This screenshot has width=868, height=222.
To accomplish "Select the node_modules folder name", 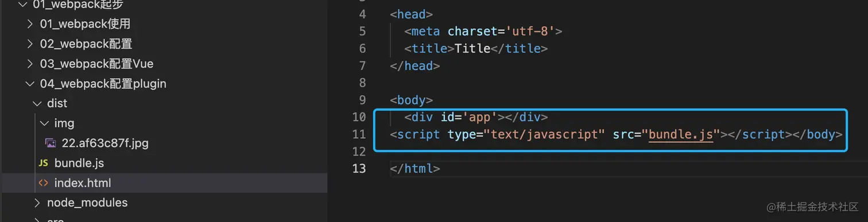I will pyautogui.click(x=87, y=202).
